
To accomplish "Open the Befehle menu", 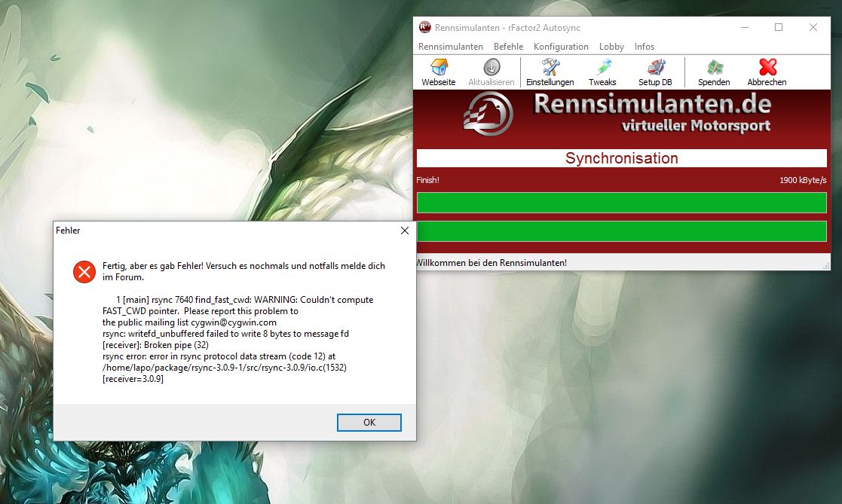I will [508, 47].
